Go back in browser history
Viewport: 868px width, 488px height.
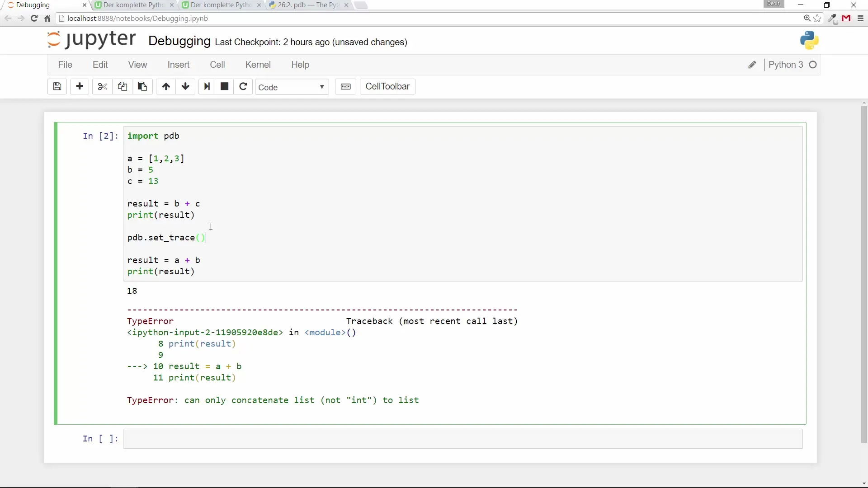(x=8, y=19)
